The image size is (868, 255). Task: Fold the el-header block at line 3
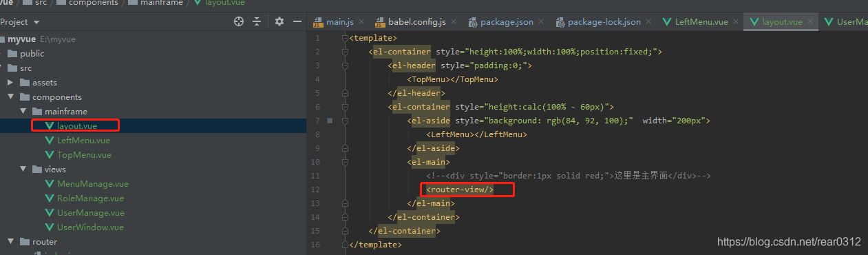[345, 65]
